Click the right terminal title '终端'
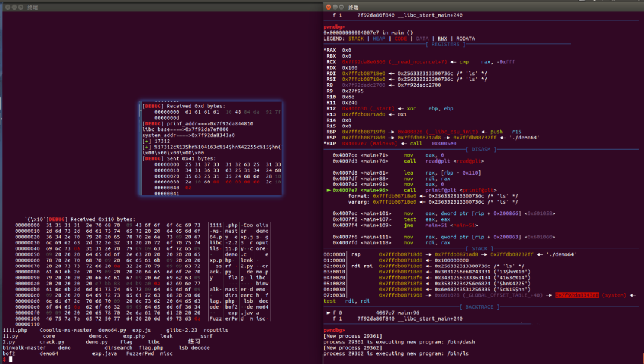Image resolution: width=644 pixels, height=364 pixels. (x=353, y=7)
